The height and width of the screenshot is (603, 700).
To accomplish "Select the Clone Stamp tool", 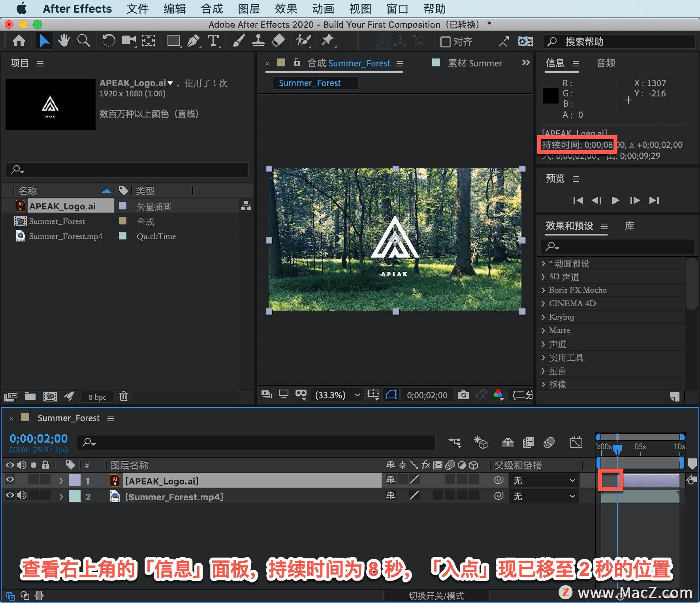I will [x=258, y=41].
